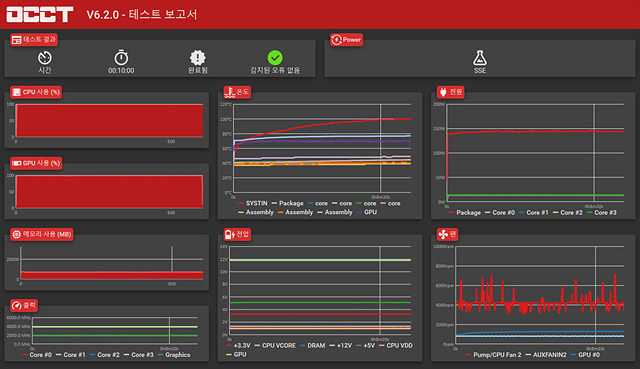Click the voltage battery panel icon
The width and height of the screenshot is (640, 369).
coord(230,234)
